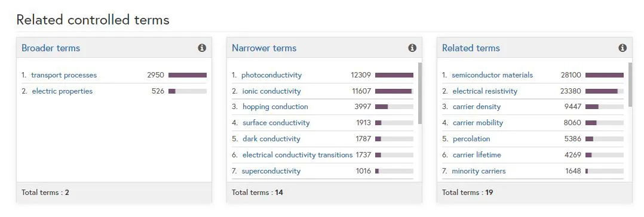Select superconductivity in Narrower terms
The width and height of the screenshot is (644, 217).
(271, 171)
